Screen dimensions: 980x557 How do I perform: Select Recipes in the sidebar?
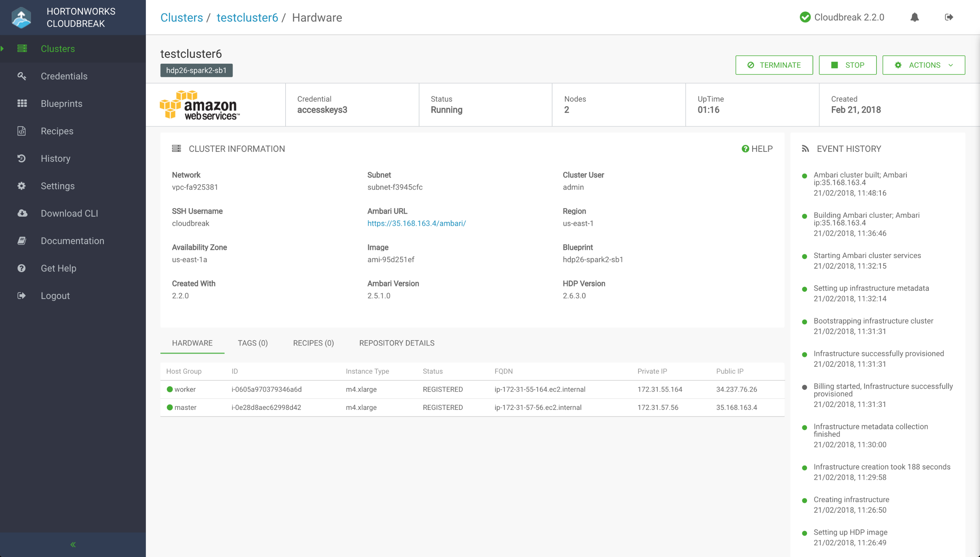57,131
